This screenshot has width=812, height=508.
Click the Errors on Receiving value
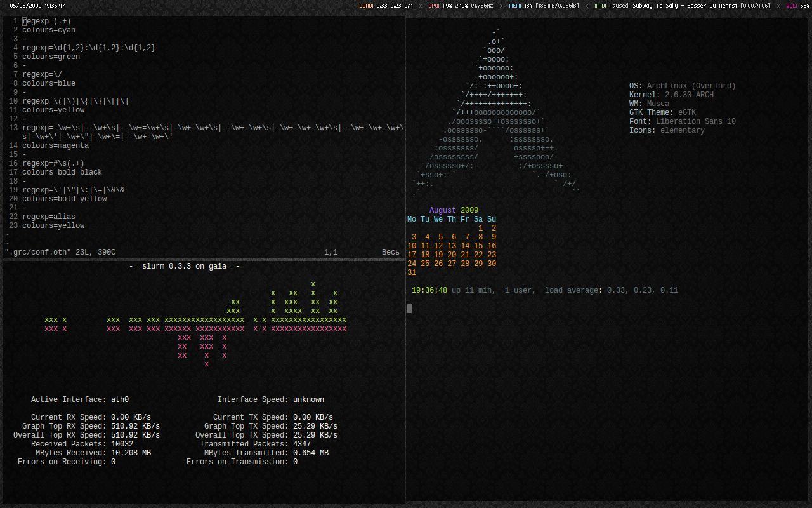pos(113,462)
